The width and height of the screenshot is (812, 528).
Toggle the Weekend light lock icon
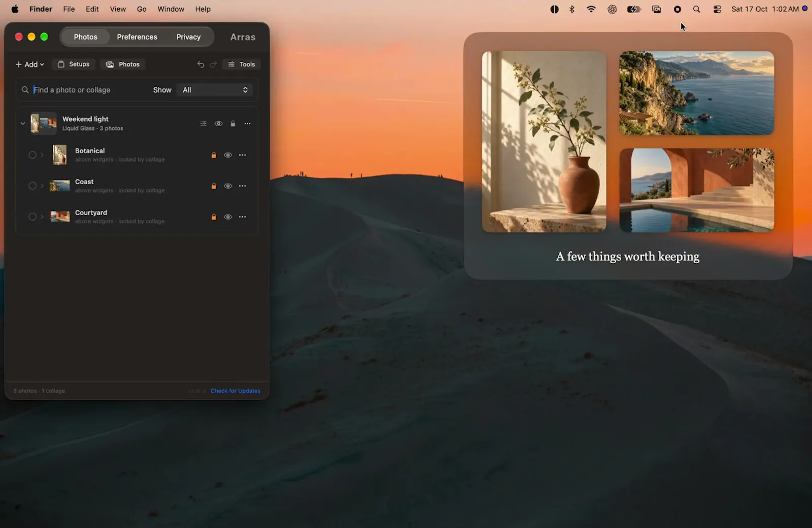click(233, 124)
